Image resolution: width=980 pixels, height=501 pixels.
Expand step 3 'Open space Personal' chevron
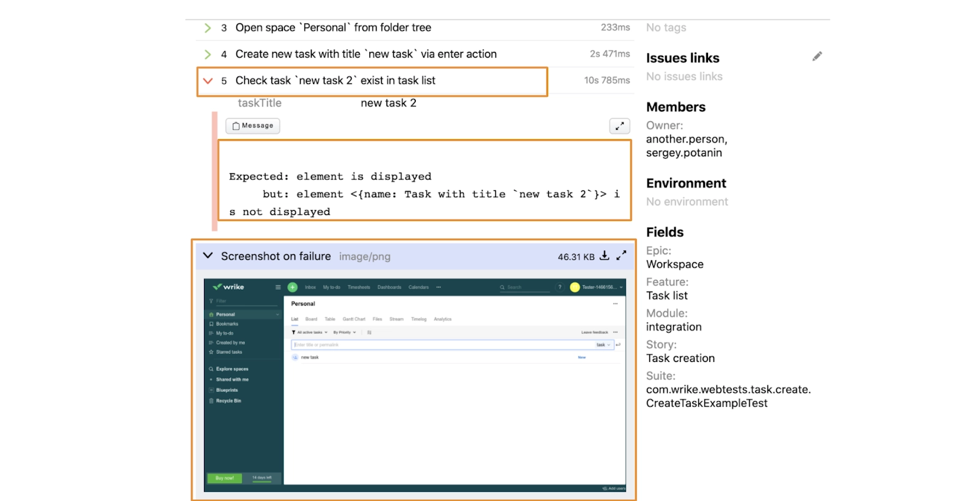coord(208,28)
